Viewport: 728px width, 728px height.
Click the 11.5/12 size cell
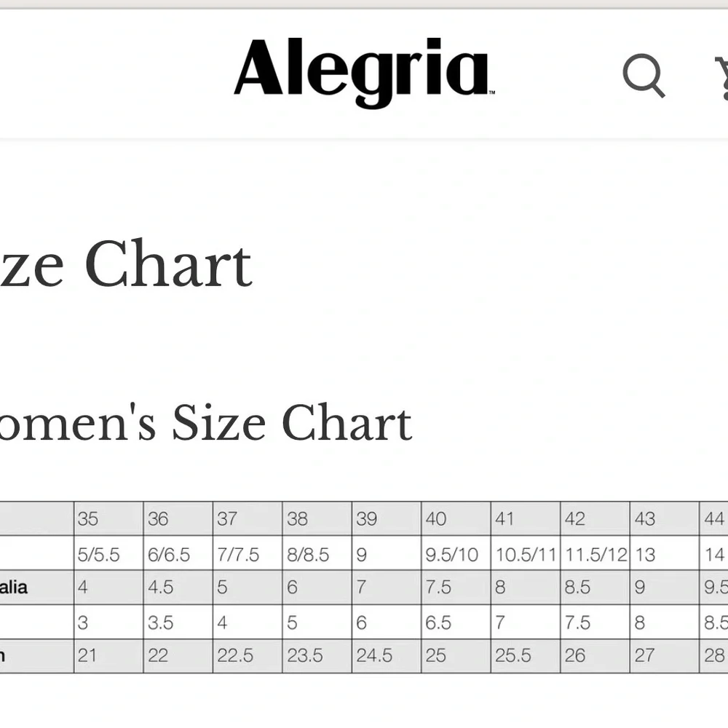(595, 555)
